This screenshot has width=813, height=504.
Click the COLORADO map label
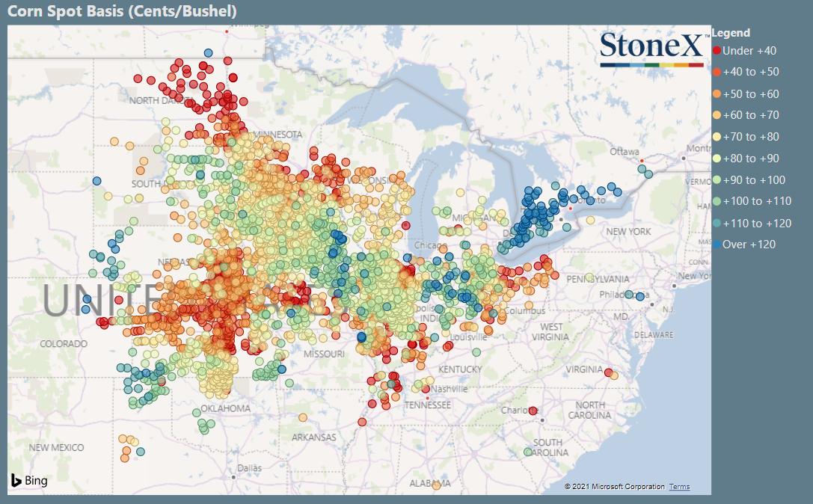pyautogui.click(x=64, y=344)
